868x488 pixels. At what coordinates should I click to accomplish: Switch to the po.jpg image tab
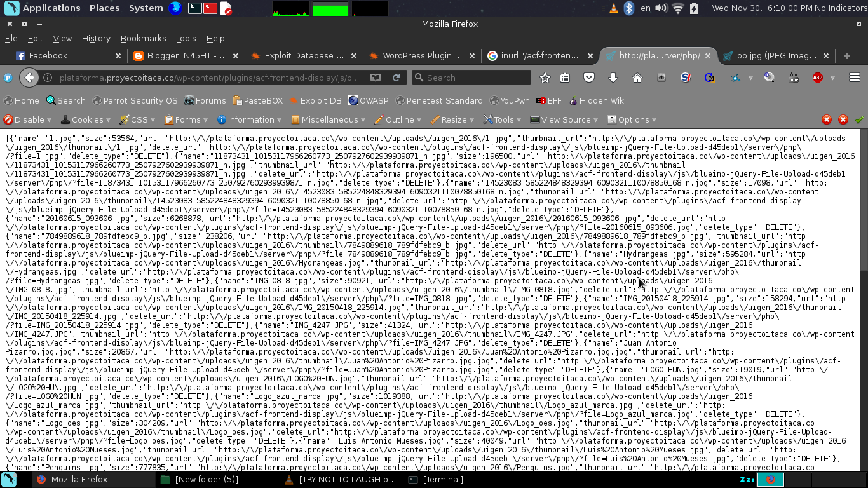coord(774,55)
